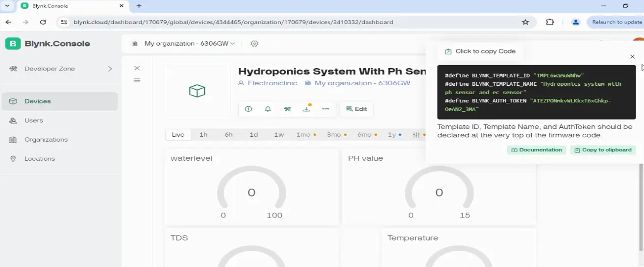Click the site information icon in address bar
Image resolution: width=644 pixels, height=267 pixels.
tap(63, 22)
